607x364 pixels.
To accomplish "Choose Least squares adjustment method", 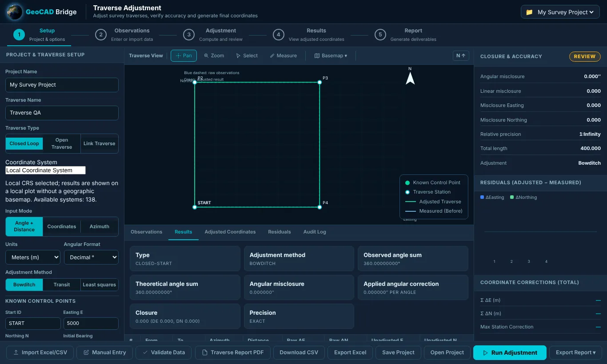I will (x=100, y=285).
